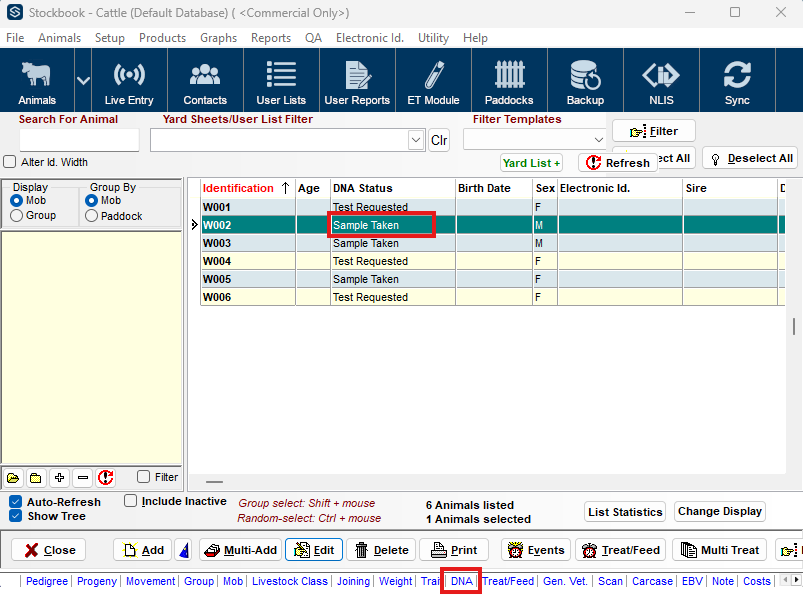Tick the Include Inactive checkbox
Image resolution: width=803 pixels, height=595 pixels.
click(131, 501)
